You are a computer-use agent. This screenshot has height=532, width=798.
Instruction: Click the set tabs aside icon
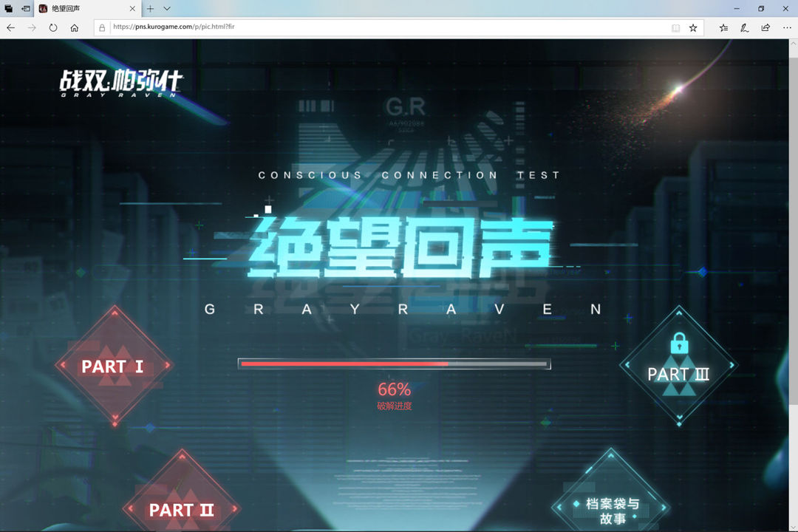[x=25, y=9]
